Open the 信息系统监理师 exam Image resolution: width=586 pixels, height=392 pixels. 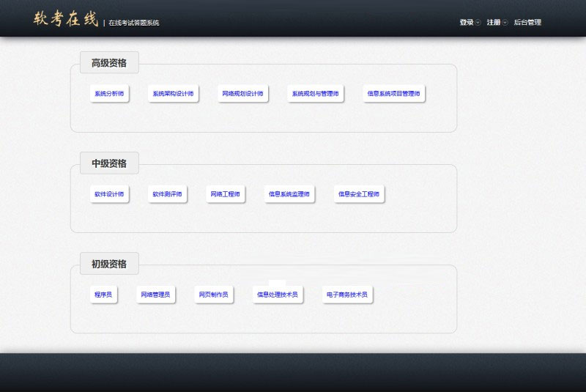[289, 194]
